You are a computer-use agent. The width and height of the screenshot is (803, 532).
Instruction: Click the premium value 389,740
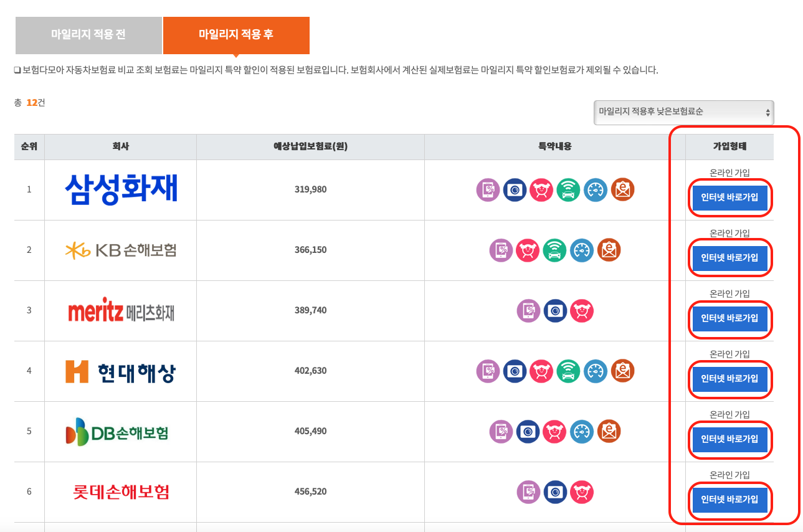pos(310,310)
